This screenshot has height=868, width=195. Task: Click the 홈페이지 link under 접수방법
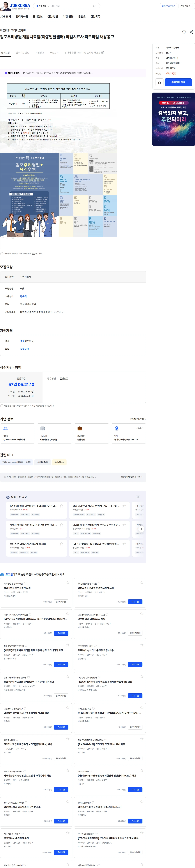tap(64, 378)
